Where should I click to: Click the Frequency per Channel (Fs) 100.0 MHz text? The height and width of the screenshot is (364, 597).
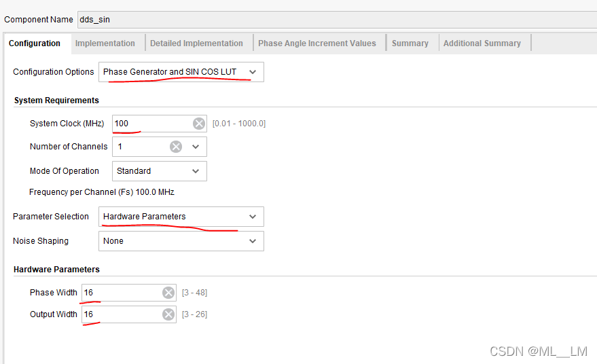102,192
